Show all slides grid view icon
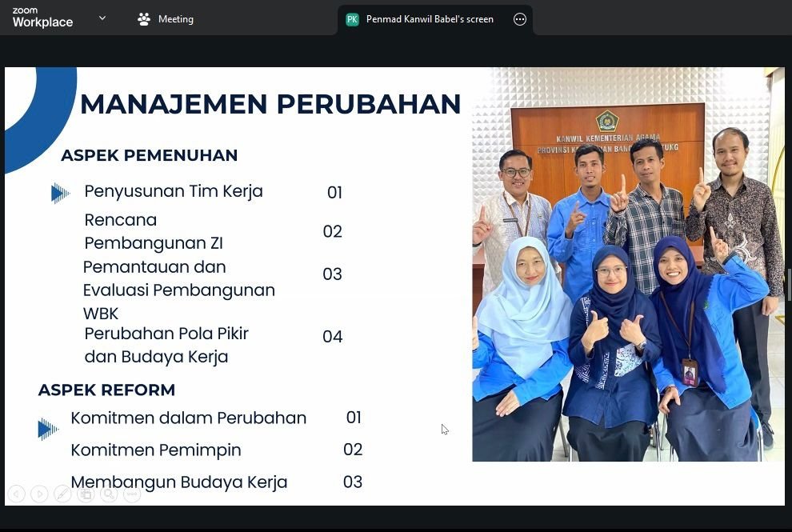792x532 pixels. coord(86,494)
